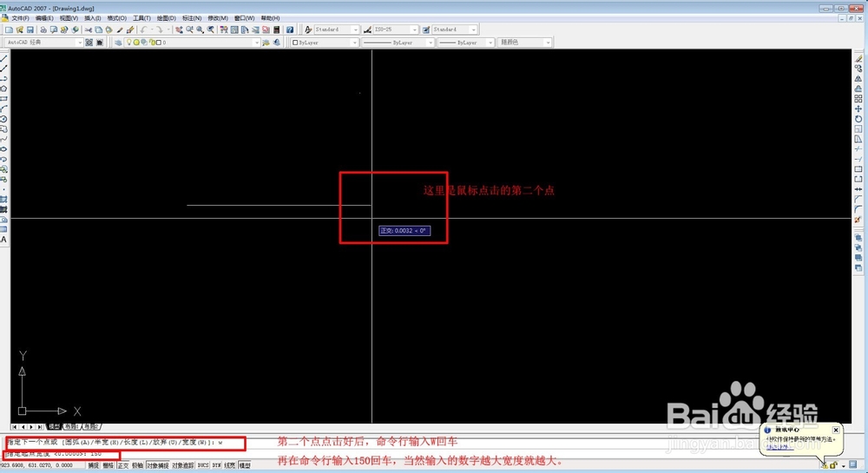Click the Plot (printer) icon

[43, 30]
